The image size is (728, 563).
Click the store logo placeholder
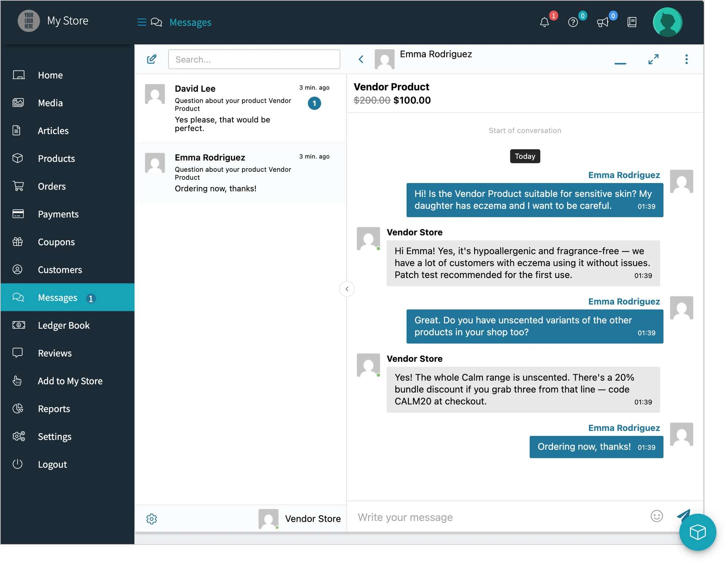point(29,21)
